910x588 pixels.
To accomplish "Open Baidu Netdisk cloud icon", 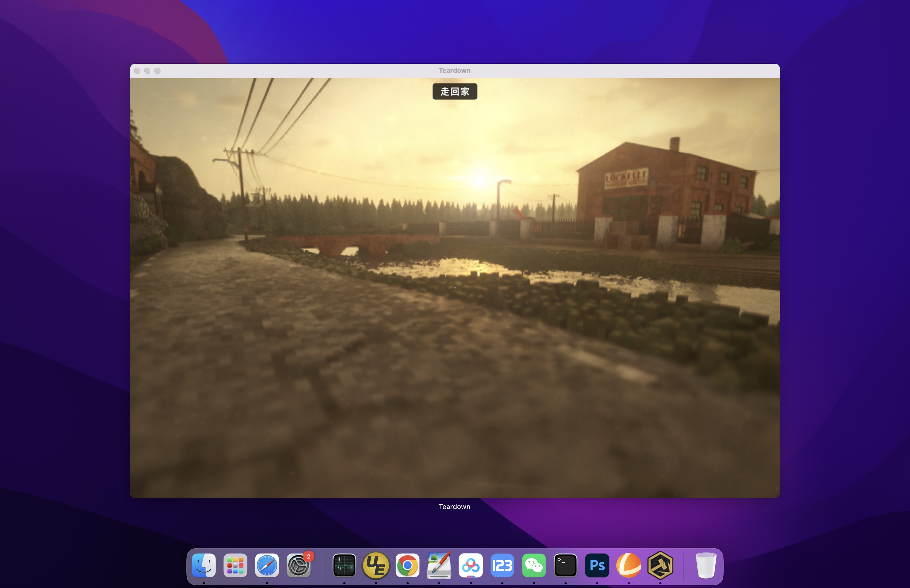I will (x=471, y=565).
